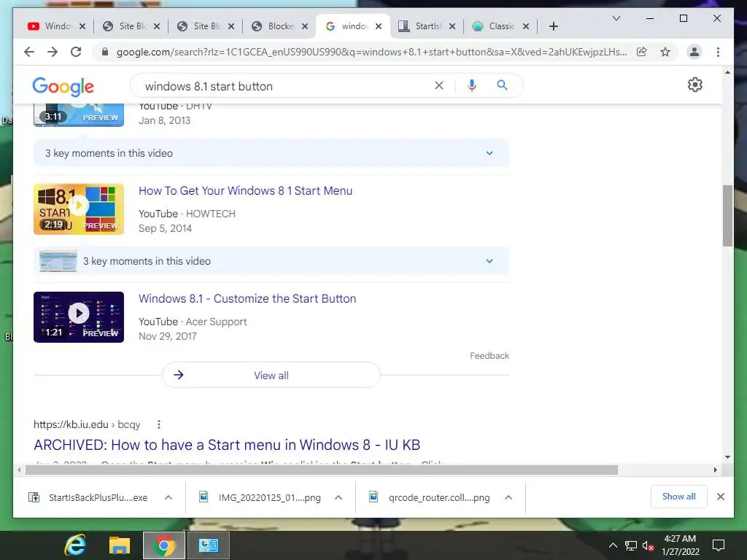Click View all videos button
The width and height of the screenshot is (747, 560).
tap(271, 376)
